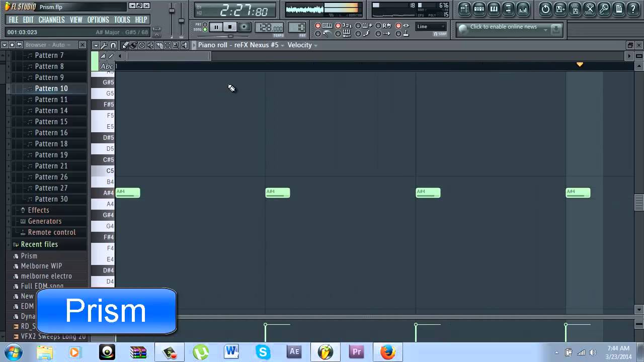The width and height of the screenshot is (644, 362).
Task: Open the project info document icon
Action: (x=619, y=9)
